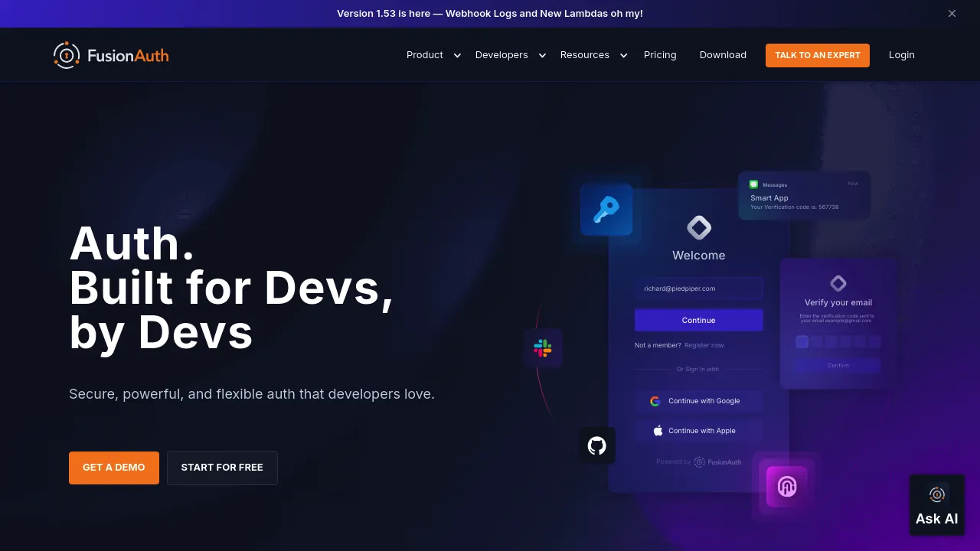Go to the Pricing page

(660, 55)
